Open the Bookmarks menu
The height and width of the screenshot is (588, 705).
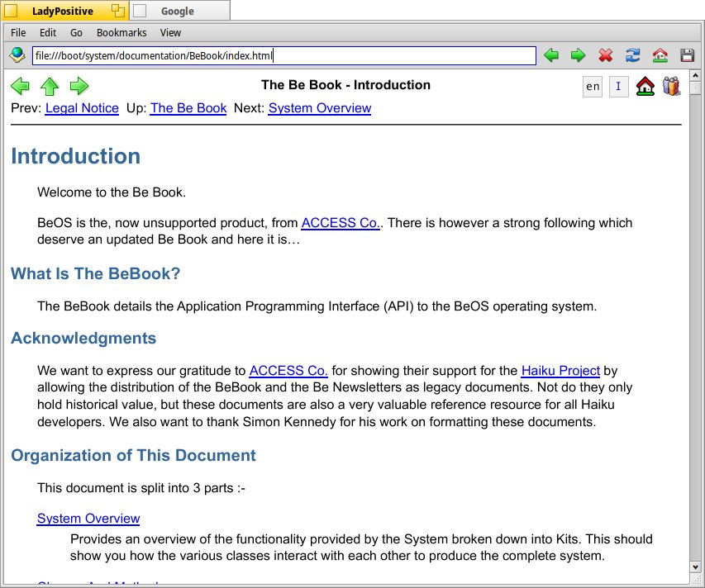[x=121, y=33]
